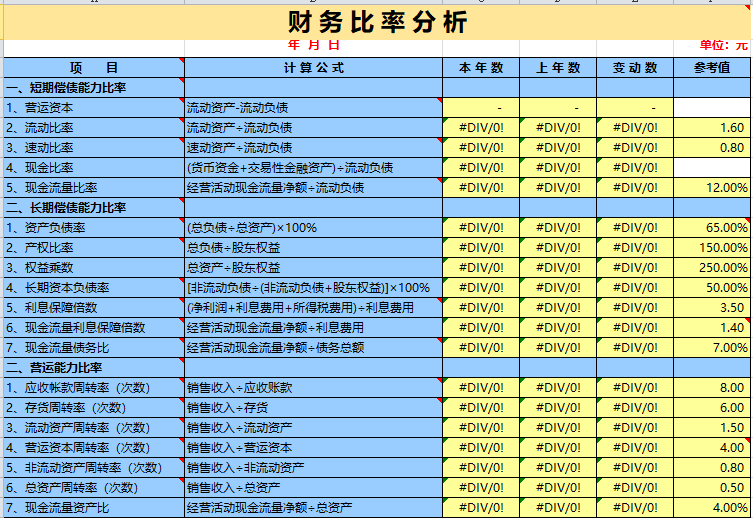Screen dimensions: 753x518
Task: Click the title cell 财务比率分析
Action: (376, 22)
